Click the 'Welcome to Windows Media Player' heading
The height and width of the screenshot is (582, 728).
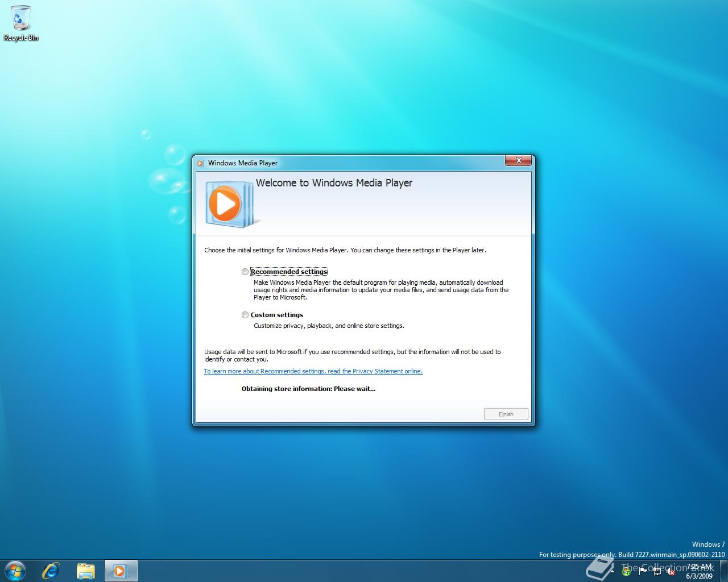coord(334,183)
